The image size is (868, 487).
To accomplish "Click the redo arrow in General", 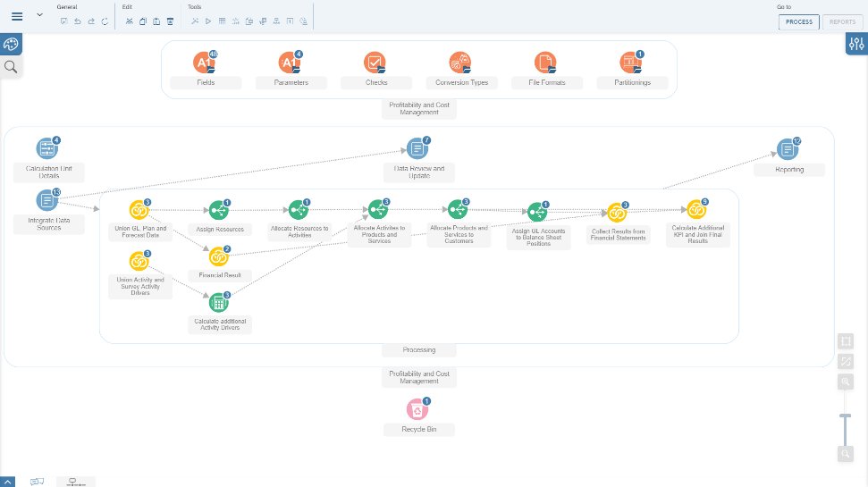I will [91, 21].
